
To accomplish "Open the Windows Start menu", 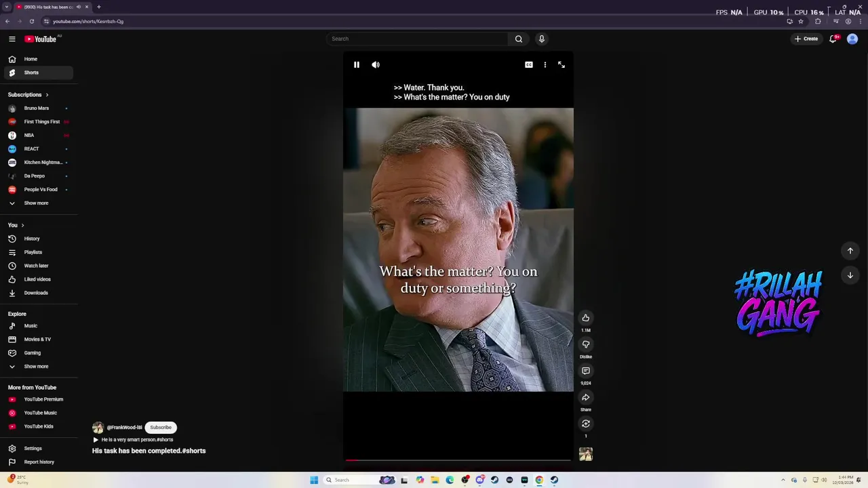I will tap(314, 480).
